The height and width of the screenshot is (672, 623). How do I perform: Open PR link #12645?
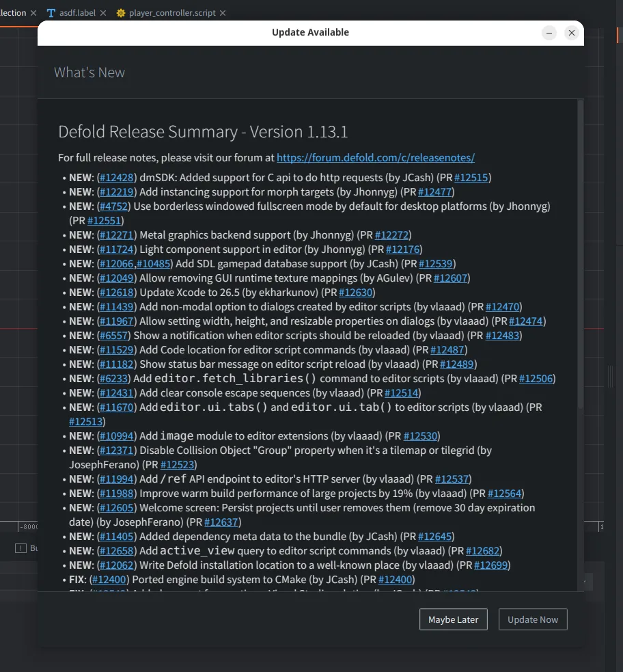[434, 537]
